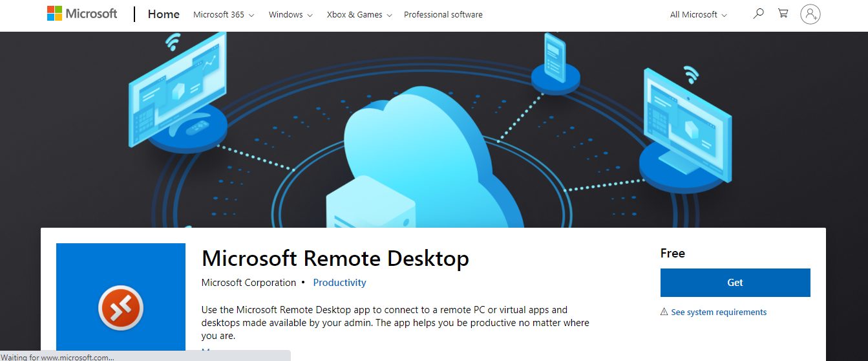This screenshot has height=361, width=868.
Task: Go to the Home link
Action: 164,14
